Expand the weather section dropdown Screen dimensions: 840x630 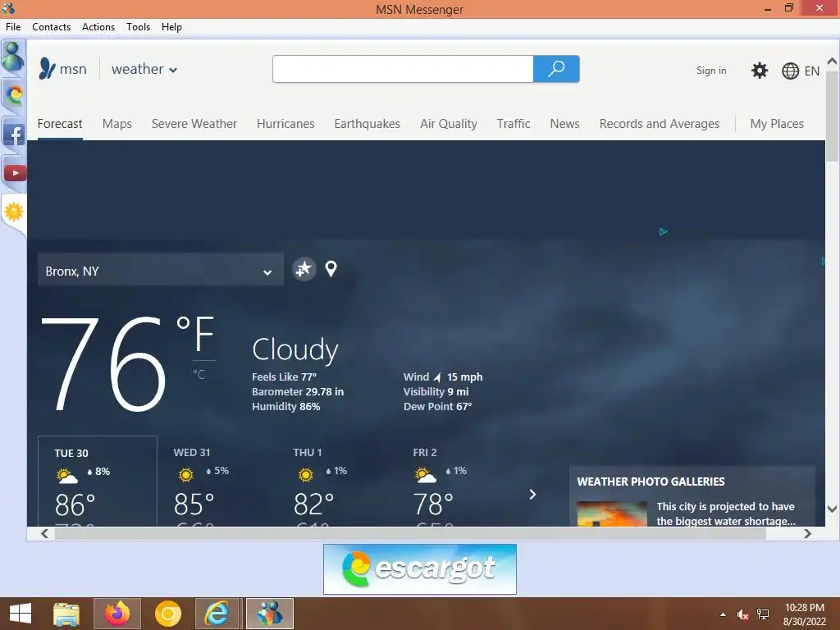tap(172, 71)
